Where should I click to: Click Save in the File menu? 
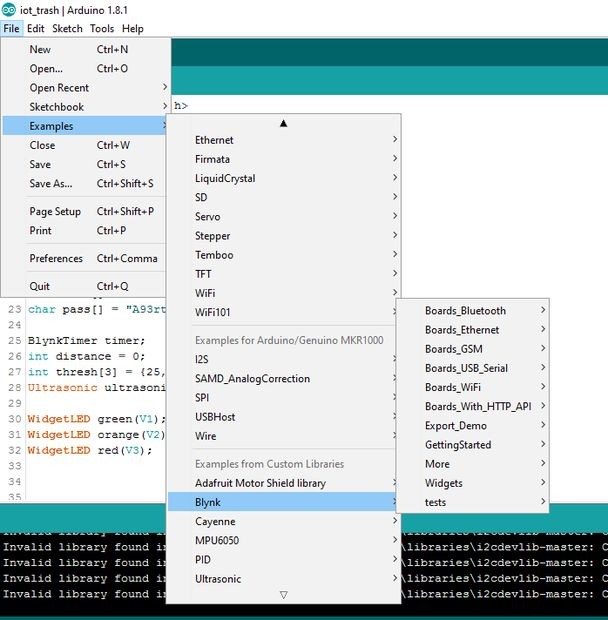[85, 164]
